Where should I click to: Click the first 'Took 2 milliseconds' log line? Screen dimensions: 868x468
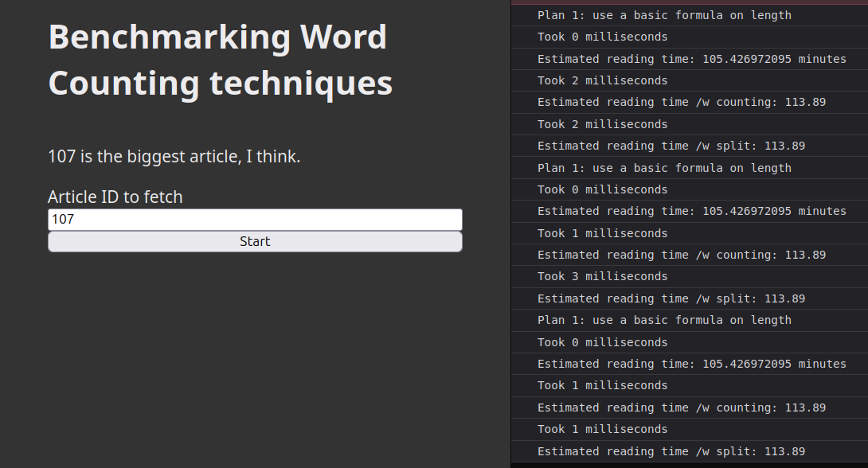pyautogui.click(x=602, y=80)
